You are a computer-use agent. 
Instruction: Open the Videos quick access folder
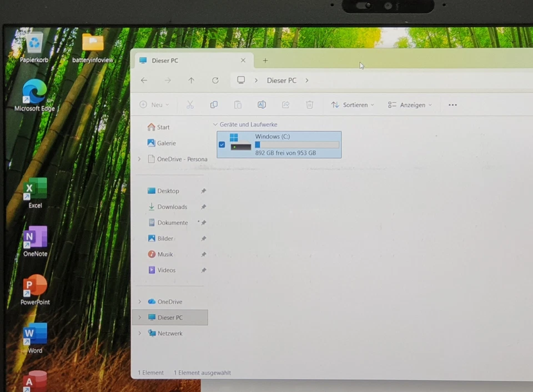click(x=162, y=270)
